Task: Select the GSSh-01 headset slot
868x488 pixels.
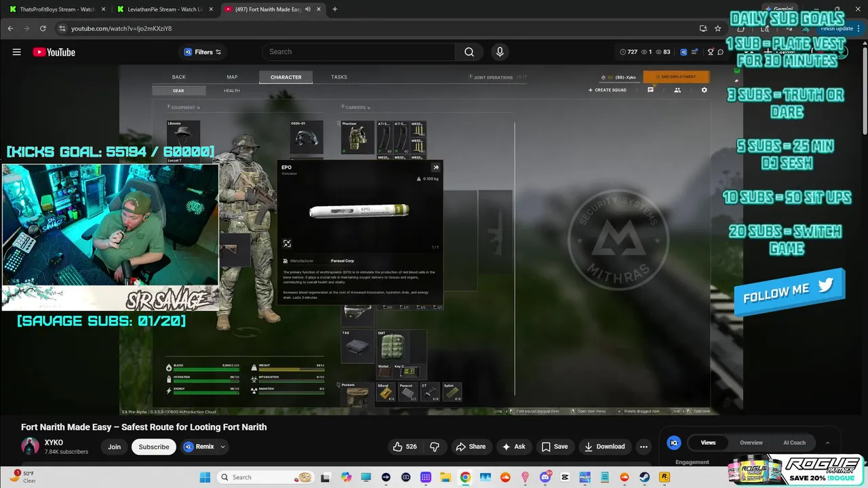Action: pos(307,138)
